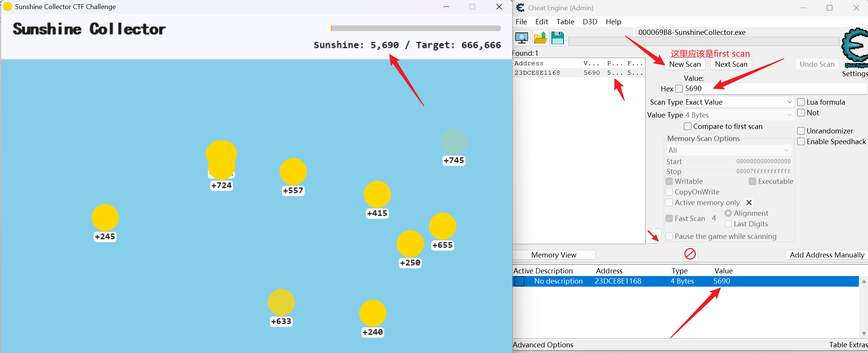The width and height of the screenshot is (868, 353).
Task: Toggle the Enable Speedhack checkbox
Action: coord(801,141)
